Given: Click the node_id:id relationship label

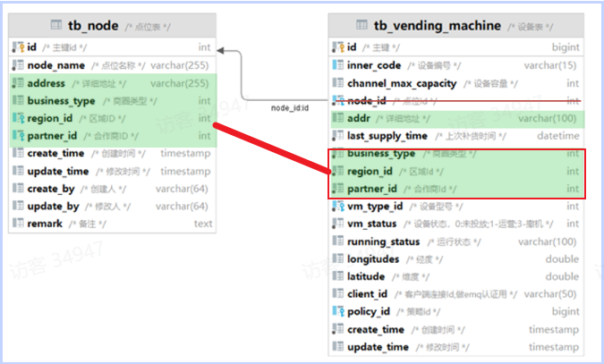Looking at the screenshot, I should point(290,108).
